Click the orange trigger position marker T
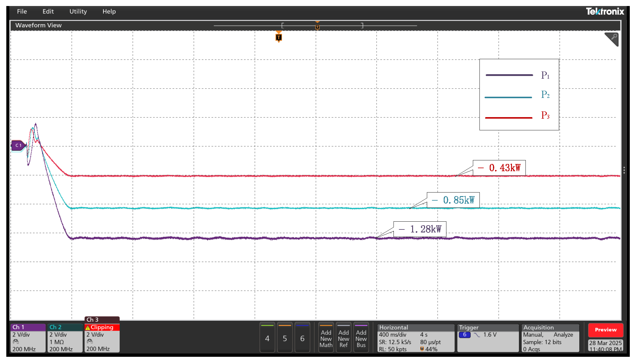 coord(279,38)
